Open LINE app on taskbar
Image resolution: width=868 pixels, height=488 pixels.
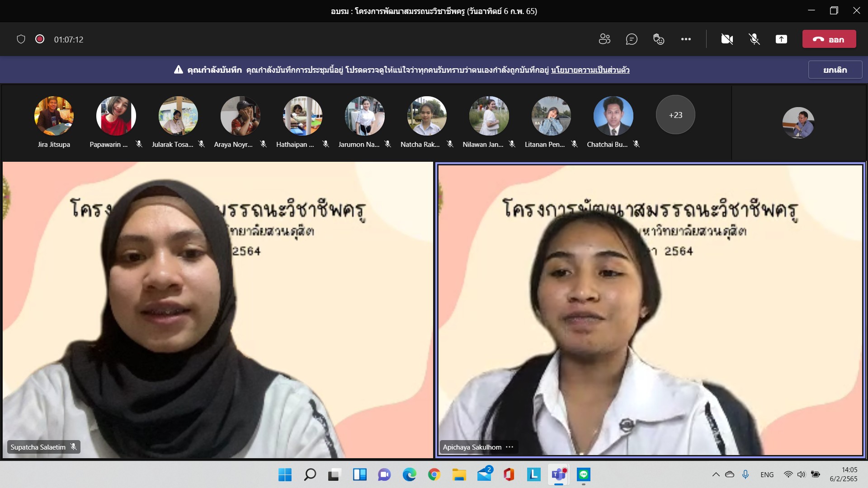point(584,474)
